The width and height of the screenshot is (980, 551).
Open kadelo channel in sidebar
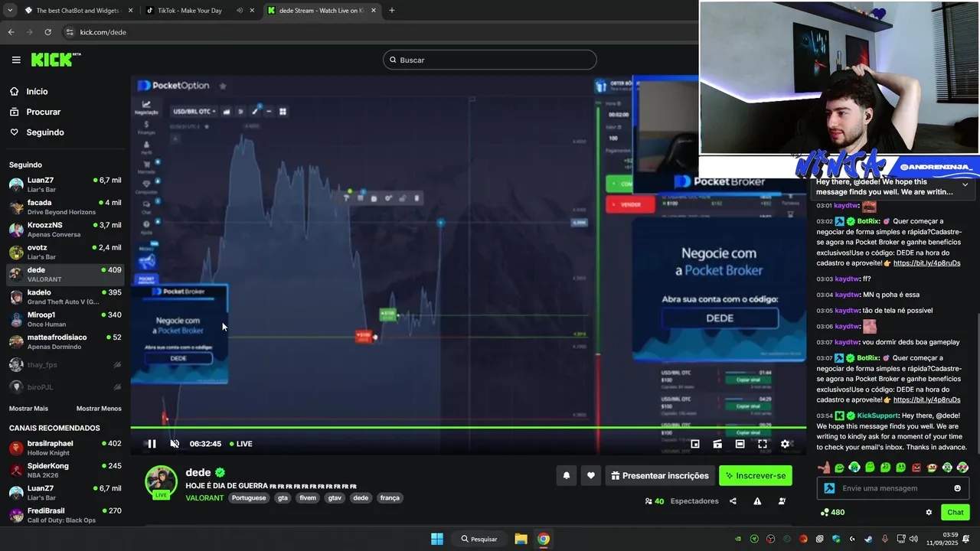pyautogui.click(x=65, y=297)
